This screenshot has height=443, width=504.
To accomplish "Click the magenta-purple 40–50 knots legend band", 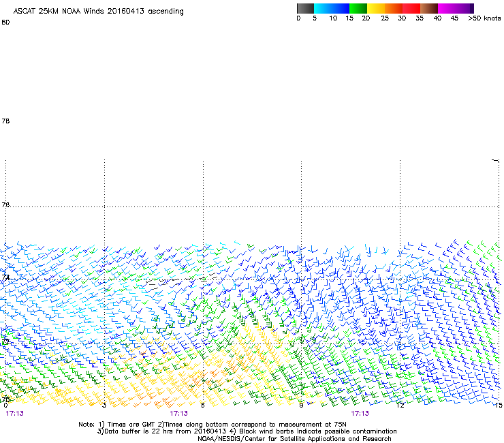I will pos(456,8).
